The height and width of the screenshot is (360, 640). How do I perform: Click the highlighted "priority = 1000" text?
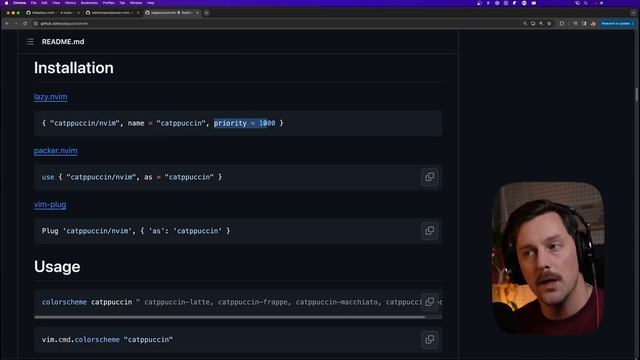point(244,123)
